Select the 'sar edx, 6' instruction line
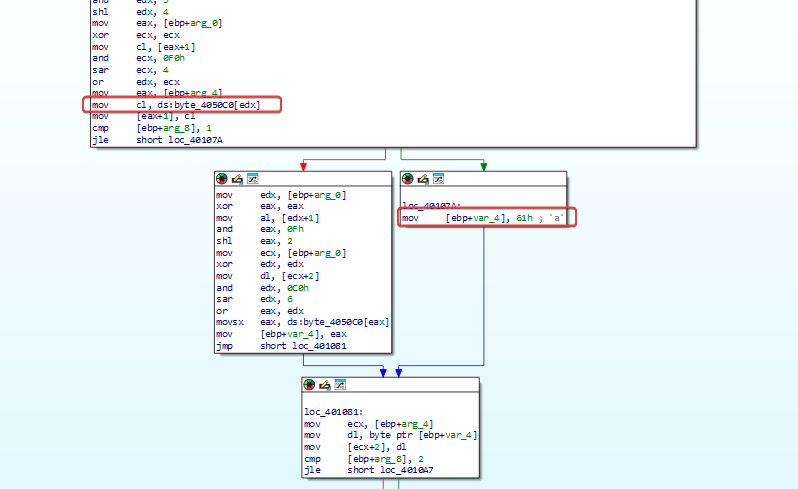 [254, 299]
